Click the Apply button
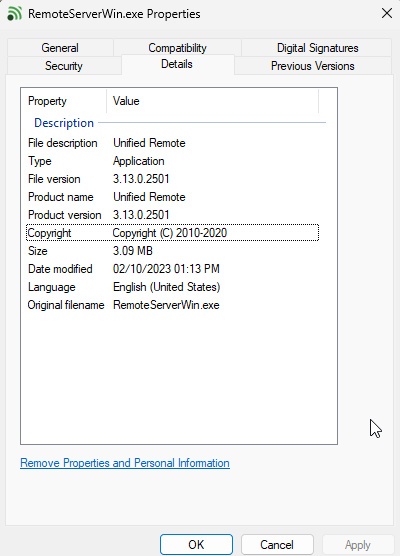Image resolution: width=400 pixels, height=556 pixels. click(357, 544)
